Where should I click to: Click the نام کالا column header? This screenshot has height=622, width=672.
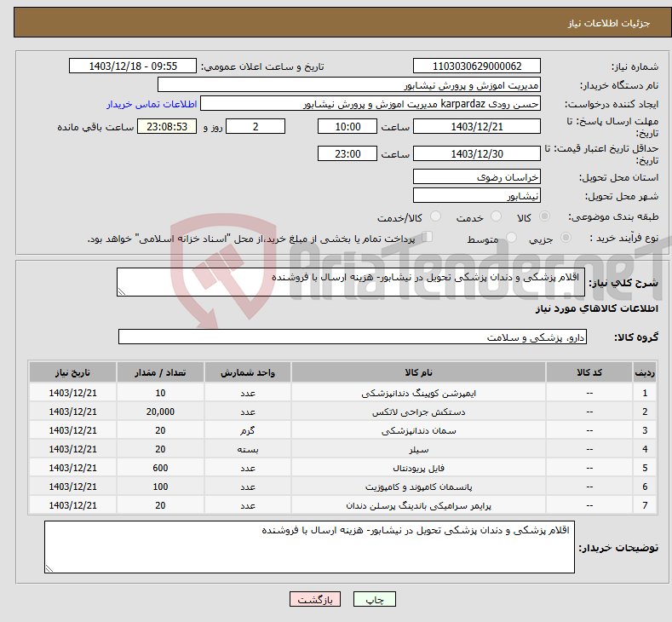pos(418,372)
